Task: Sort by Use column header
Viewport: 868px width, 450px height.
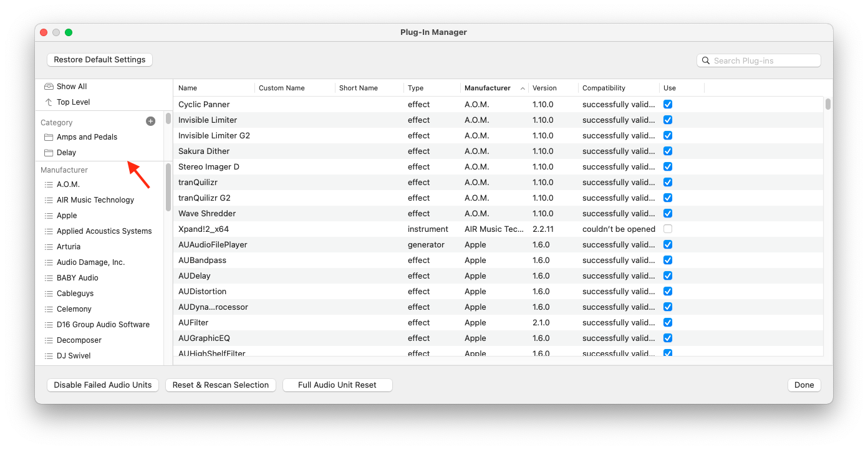Action: click(682, 88)
